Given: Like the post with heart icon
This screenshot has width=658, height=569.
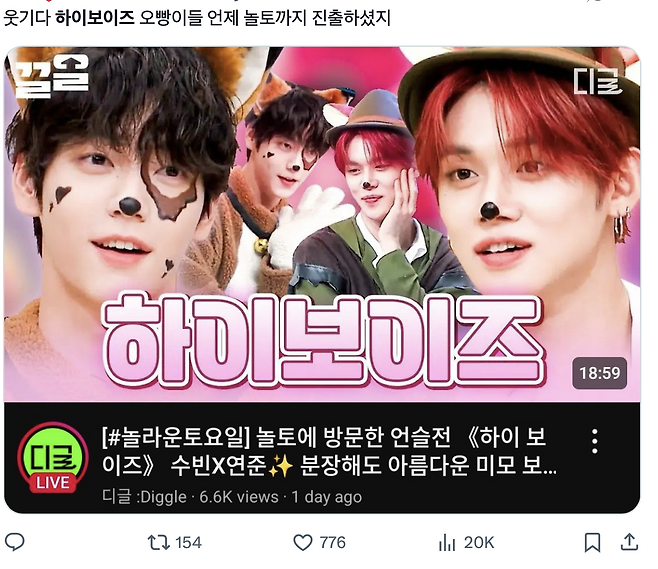Looking at the screenshot, I should click(x=303, y=543).
